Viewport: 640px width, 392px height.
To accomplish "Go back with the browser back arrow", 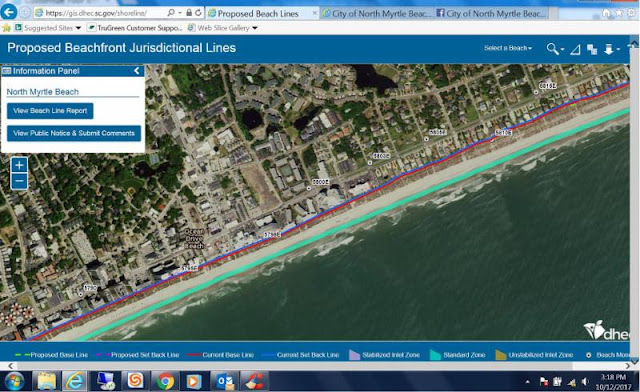I will click(x=9, y=12).
